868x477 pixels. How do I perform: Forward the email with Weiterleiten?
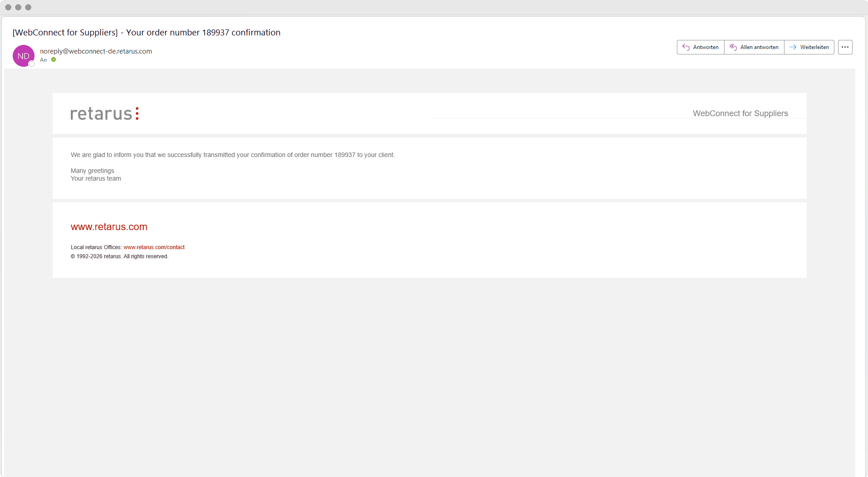[x=809, y=47]
